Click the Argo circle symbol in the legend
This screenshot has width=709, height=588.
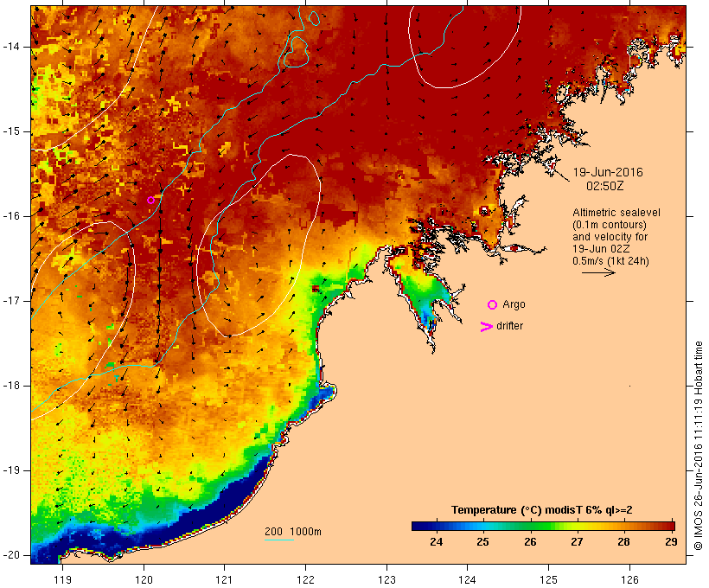click(493, 305)
